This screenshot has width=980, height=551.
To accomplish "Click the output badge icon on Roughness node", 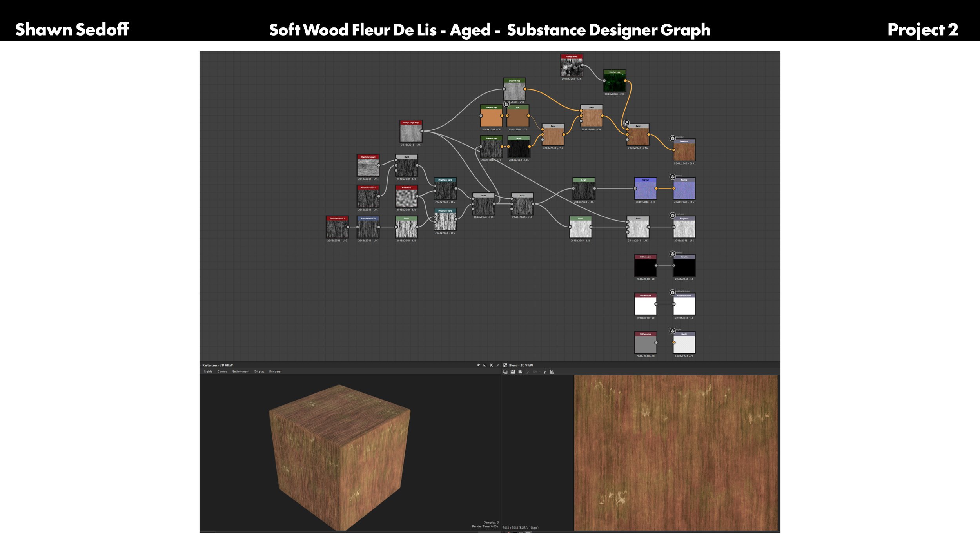I will click(673, 216).
